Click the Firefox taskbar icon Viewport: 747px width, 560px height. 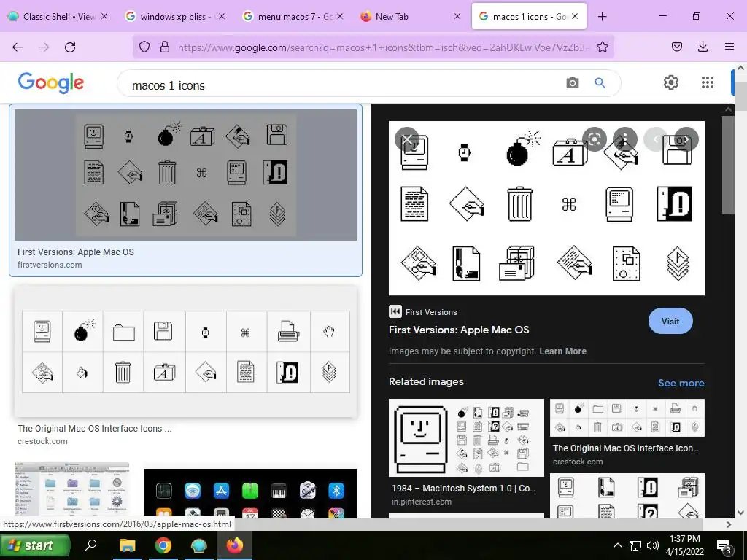pos(234,545)
